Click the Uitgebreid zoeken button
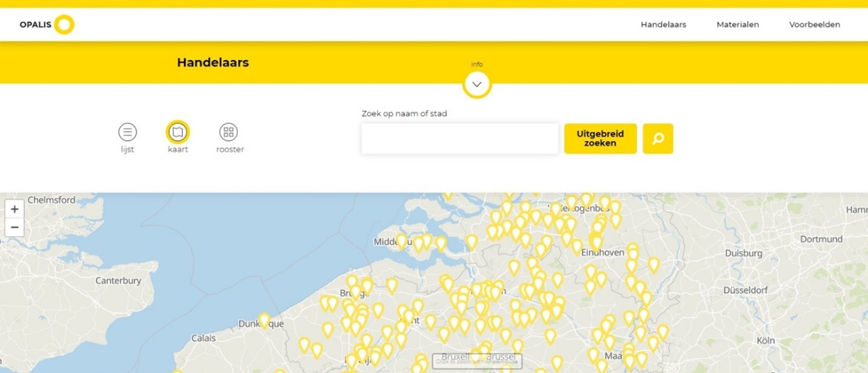The height and width of the screenshot is (373, 868). pos(600,139)
